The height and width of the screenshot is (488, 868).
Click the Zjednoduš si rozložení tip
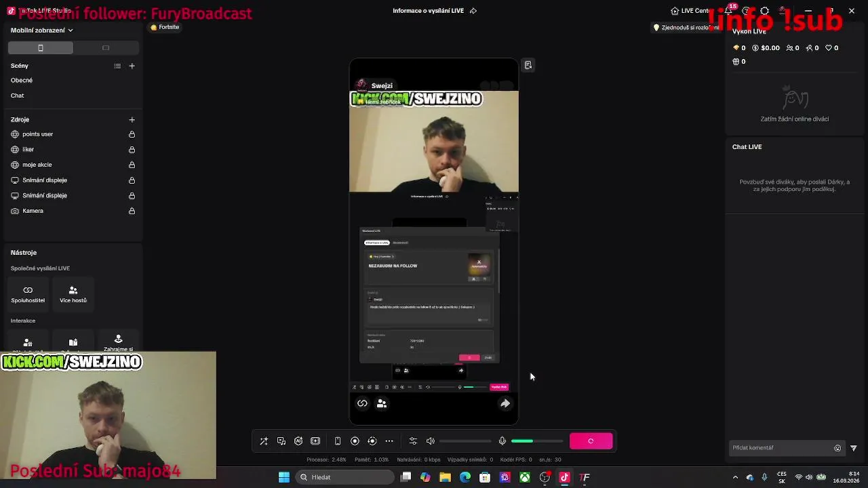pyautogui.click(x=686, y=28)
